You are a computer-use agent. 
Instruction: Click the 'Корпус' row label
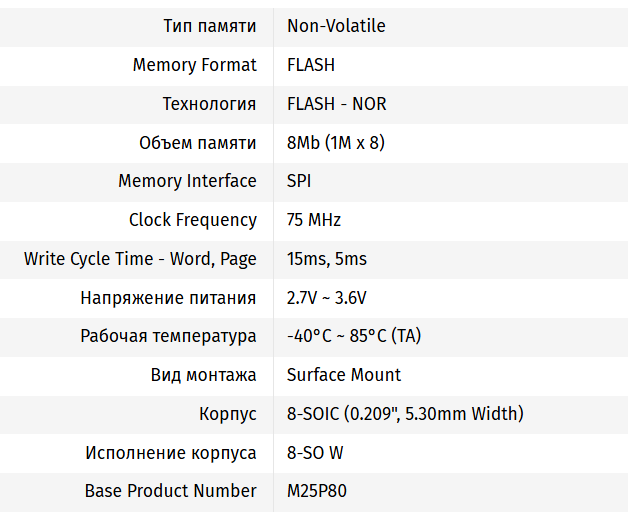228,414
